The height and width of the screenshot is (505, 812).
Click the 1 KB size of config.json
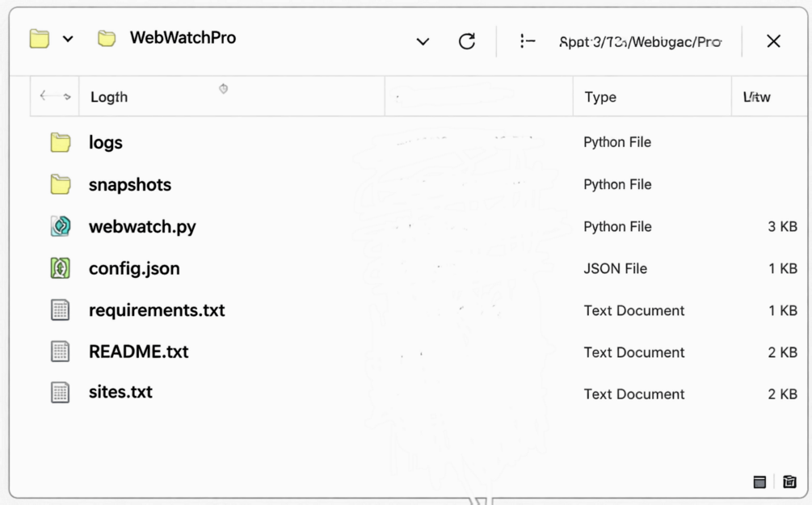(x=782, y=269)
